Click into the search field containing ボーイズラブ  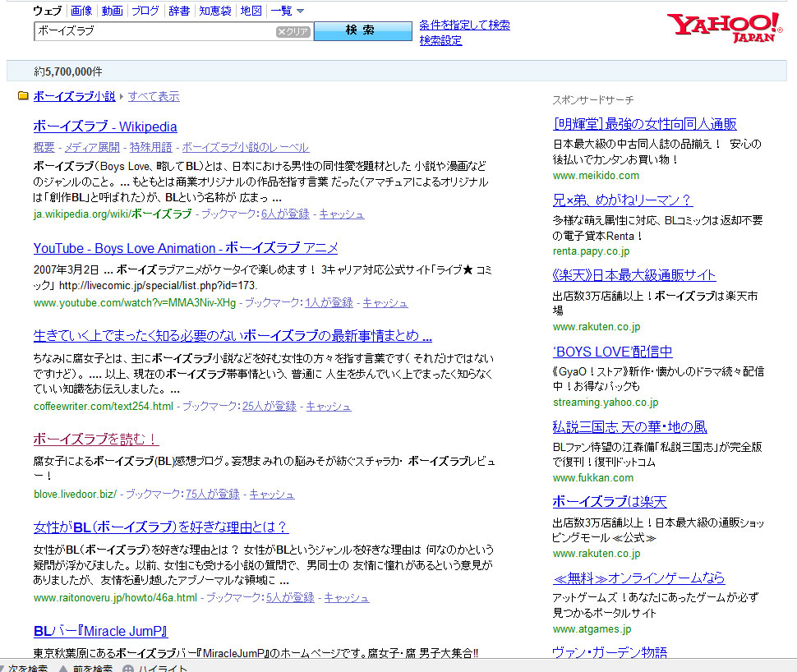pyautogui.click(x=155, y=31)
